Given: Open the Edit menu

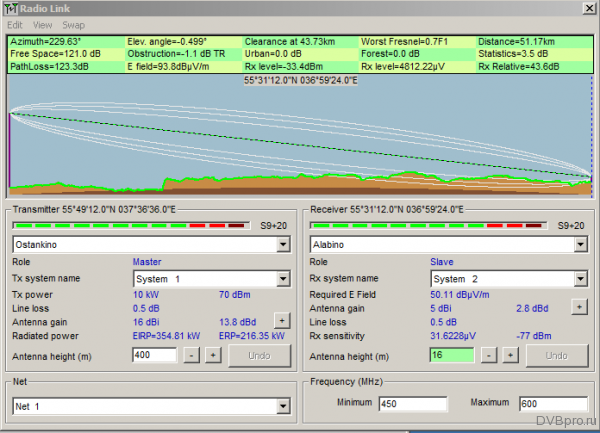Looking at the screenshot, I should pyautogui.click(x=15, y=24).
